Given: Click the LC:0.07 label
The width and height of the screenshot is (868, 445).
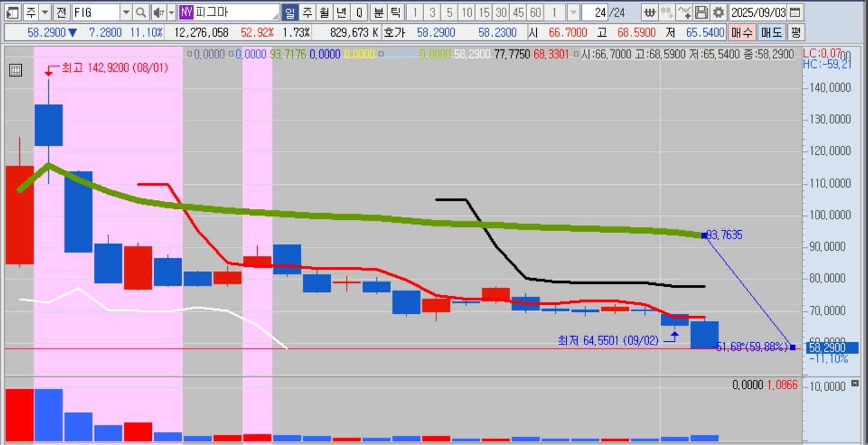Looking at the screenshot, I should [x=822, y=54].
